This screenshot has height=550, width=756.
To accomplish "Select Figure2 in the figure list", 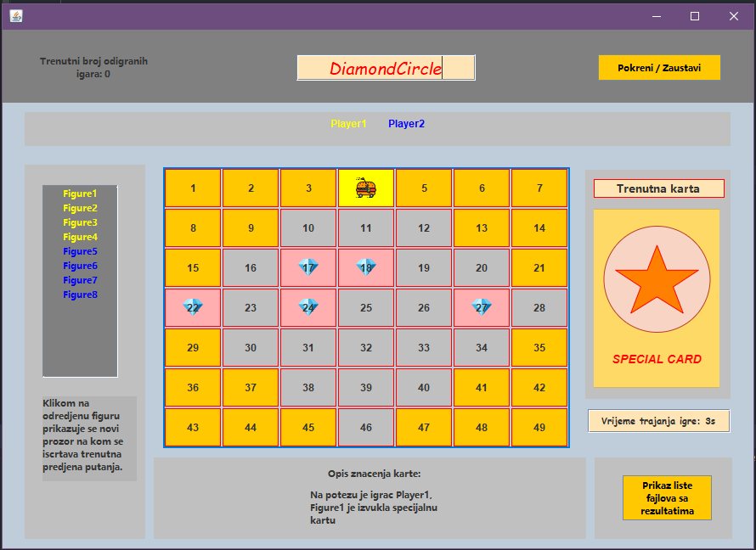I will pos(80,208).
